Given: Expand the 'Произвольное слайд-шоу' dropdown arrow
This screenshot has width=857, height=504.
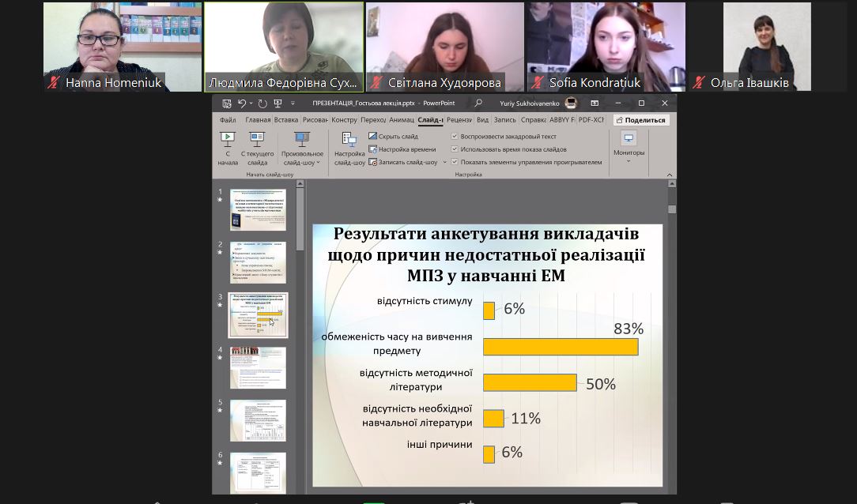Looking at the screenshot, I should click(317, 163).
